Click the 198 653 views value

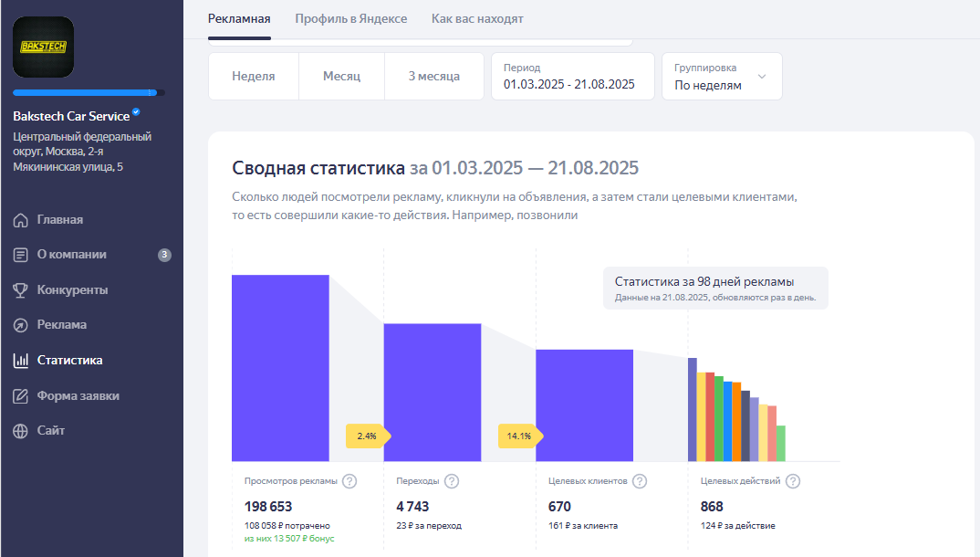coord(268,507)
